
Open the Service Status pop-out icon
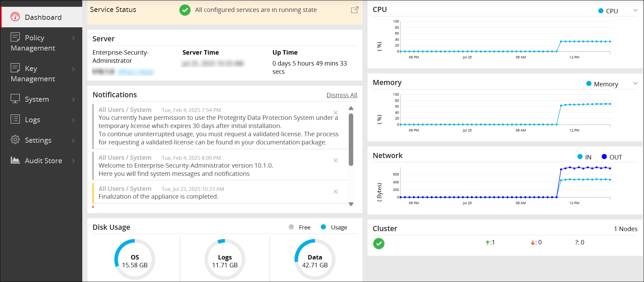[x=355, y=10]
